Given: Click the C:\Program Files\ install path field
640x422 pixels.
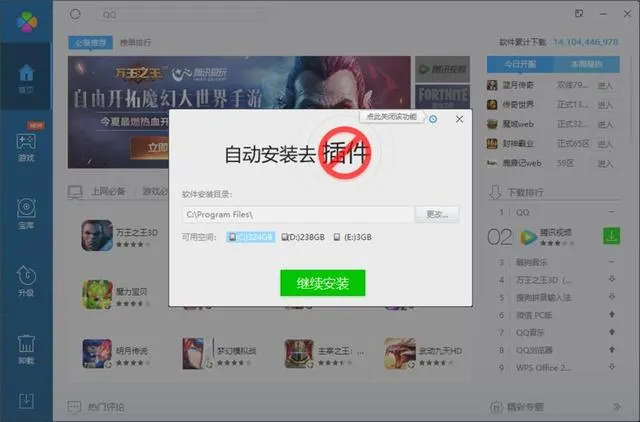Looking at the screenshot, I should pyautogui.click(x=298, y=214).
